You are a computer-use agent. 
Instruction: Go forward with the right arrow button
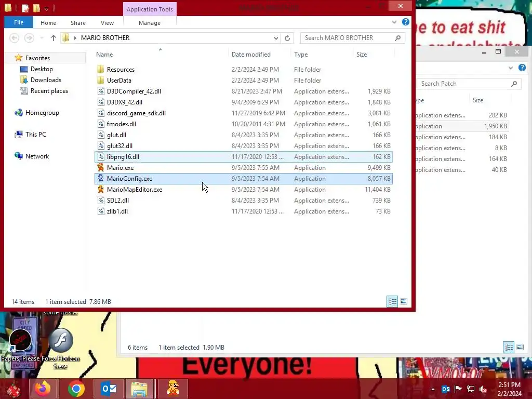pyautogui.click(x=29, y=37)
